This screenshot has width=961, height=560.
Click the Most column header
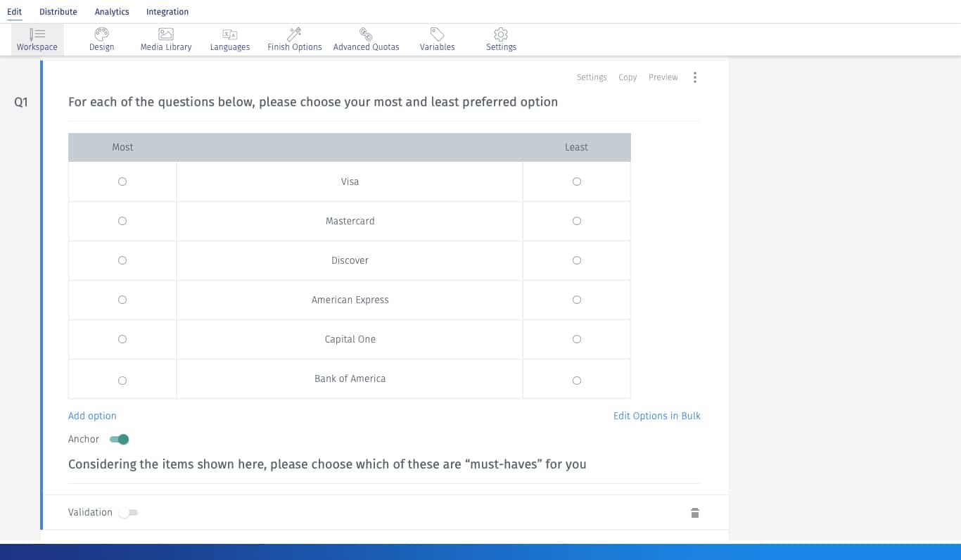(x=122, y=147)
